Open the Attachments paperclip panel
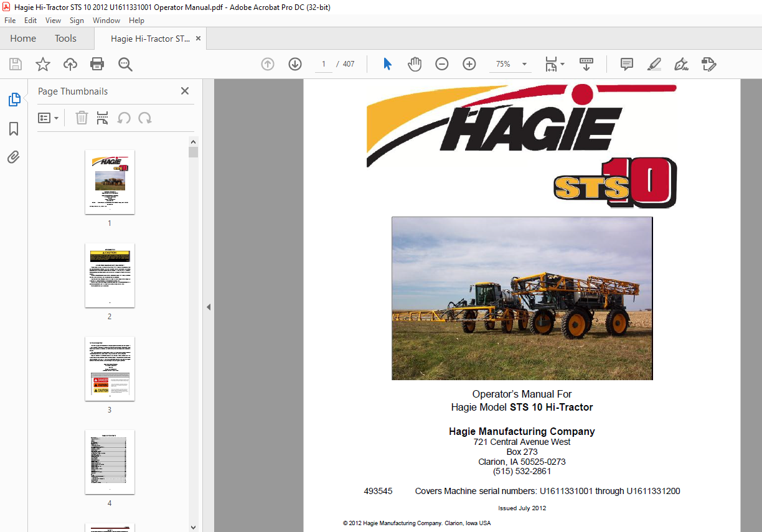 point(14,157)
